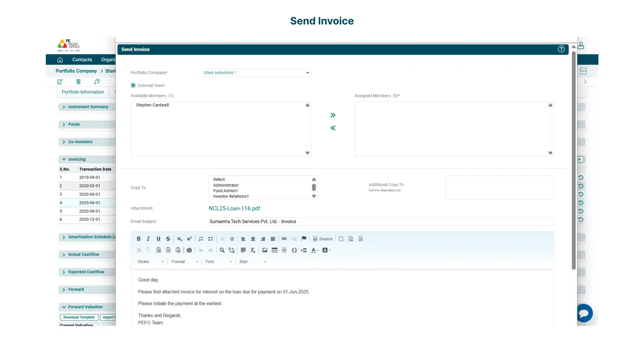Justify email text
644x339 pixels.
click(x=273, y=239)
